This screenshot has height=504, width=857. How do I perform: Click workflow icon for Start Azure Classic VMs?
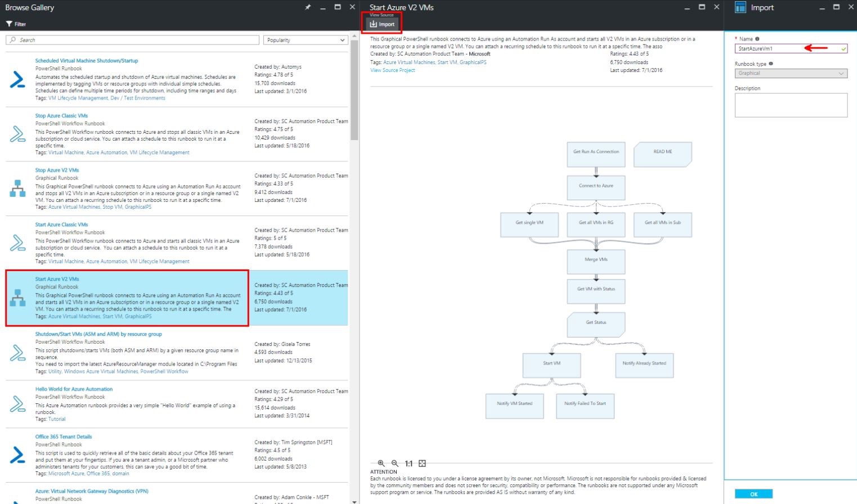tap(17, 243)
